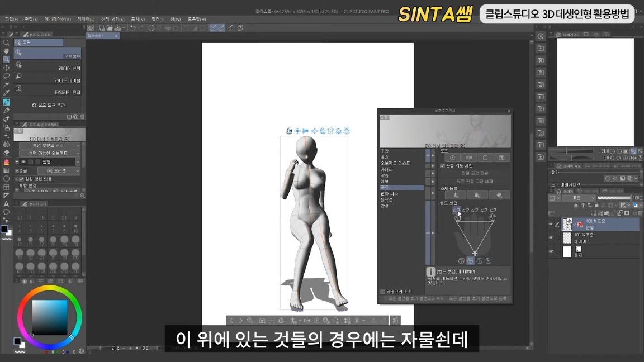Click the open hand icon beside hand setup triangle
Viewport: 644px width, 362px height.
tap(492, 217)
